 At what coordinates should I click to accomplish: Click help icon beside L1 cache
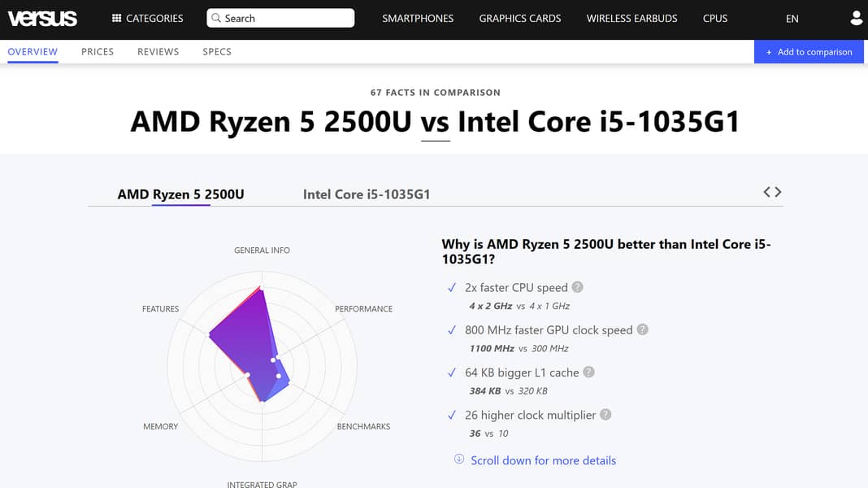[588, 372]
